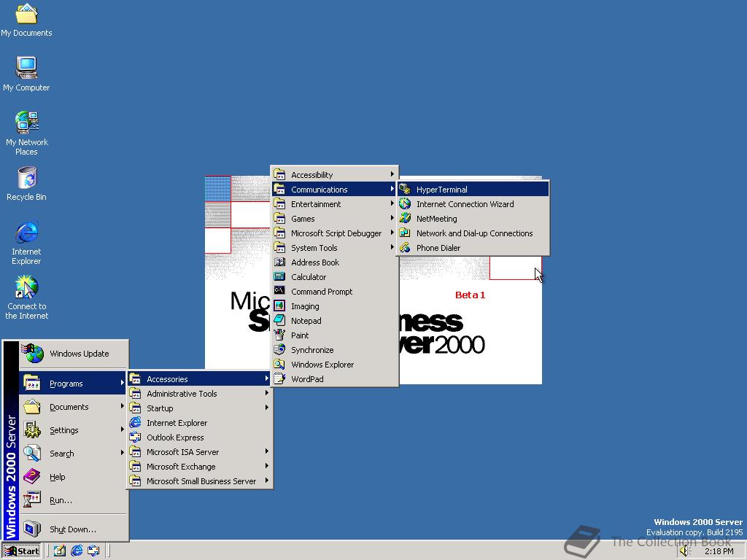Click the Calculator icon in Accessories
747x560 pixels.
point(279,276)
